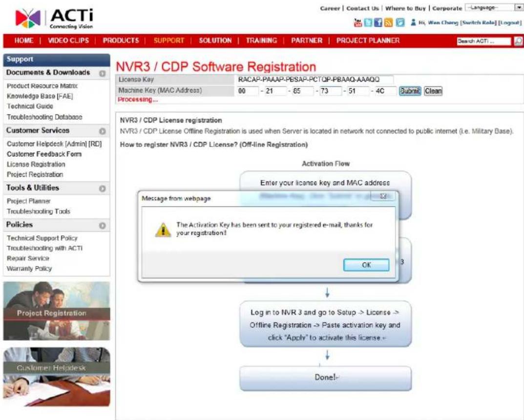The width and height of the screenshot is (524, 420).
Task: Click the MAC address field containing 21
Action: pyautogui.click(x=275, y=91)
